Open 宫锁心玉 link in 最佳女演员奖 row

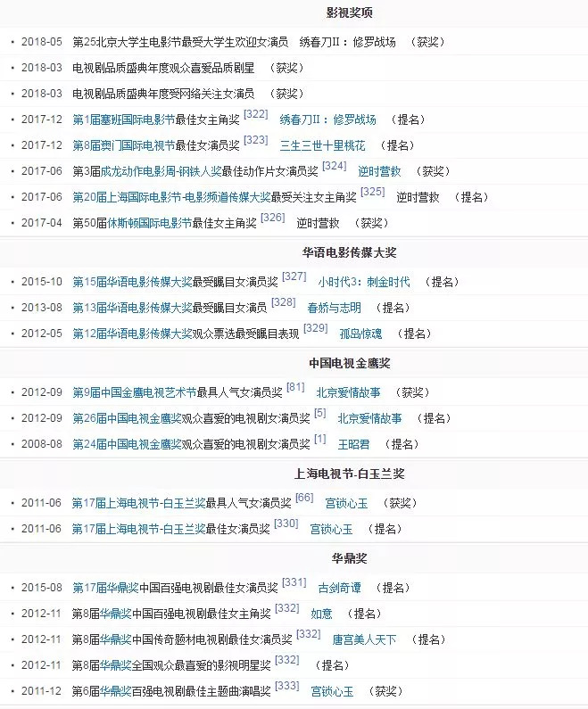click(x=331, y=529)
